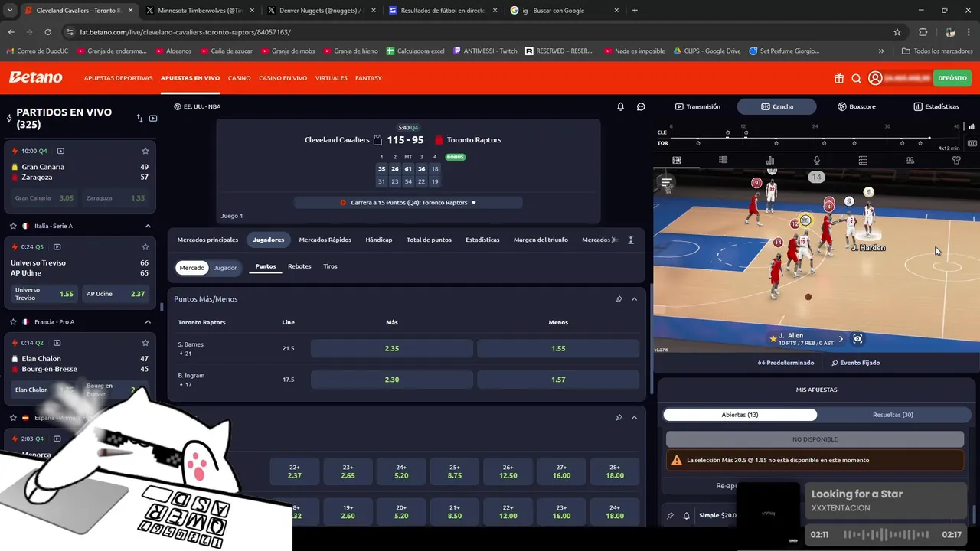
Task: Pin the Puntos Más/Menos market
Action: pyautogui.click(x=619, y=299)
